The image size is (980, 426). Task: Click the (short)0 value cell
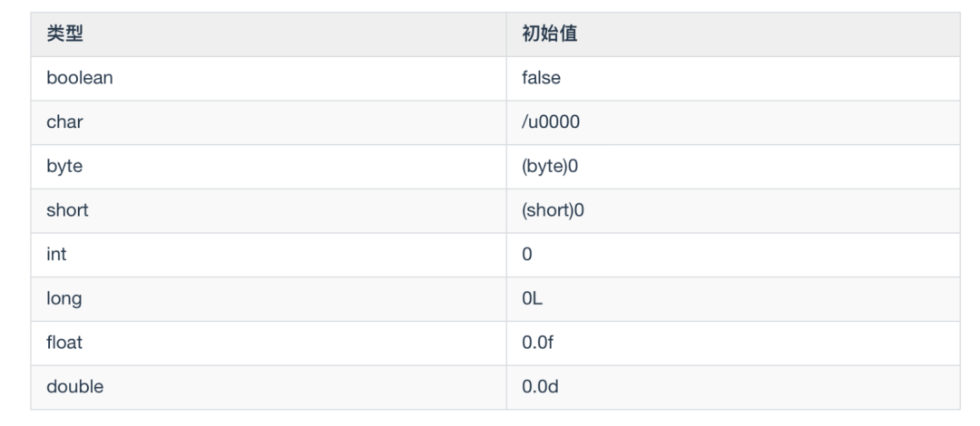pos(553,210)
